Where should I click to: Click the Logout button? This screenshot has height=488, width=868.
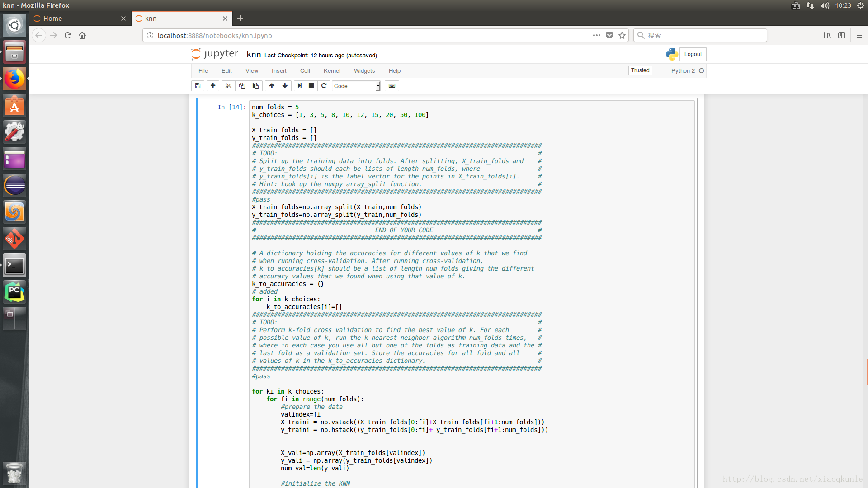point(693,54)
